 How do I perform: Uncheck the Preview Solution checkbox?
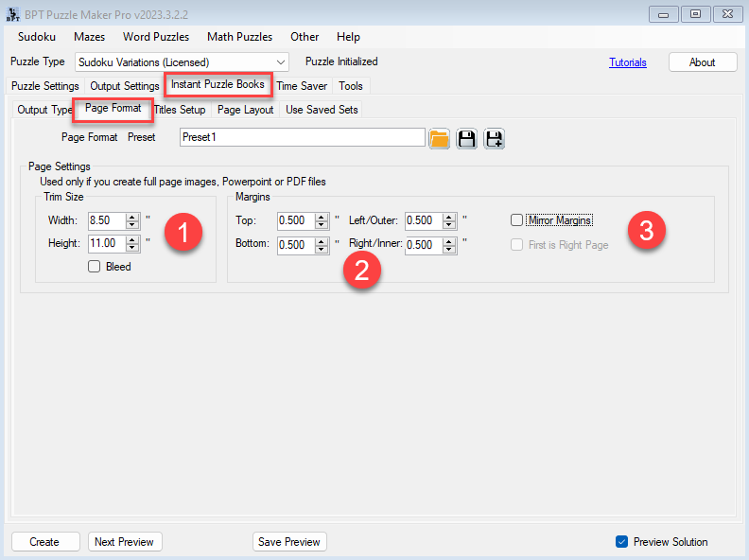coord(621,542)
